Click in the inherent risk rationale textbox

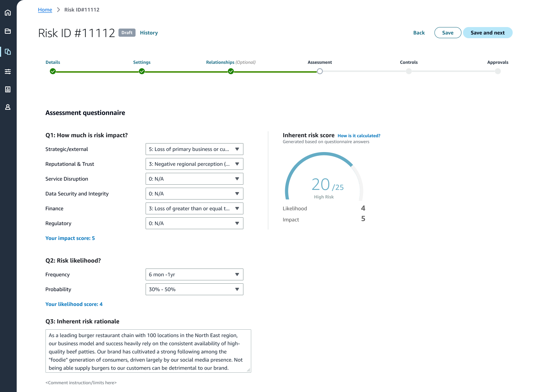pos(148,351)
